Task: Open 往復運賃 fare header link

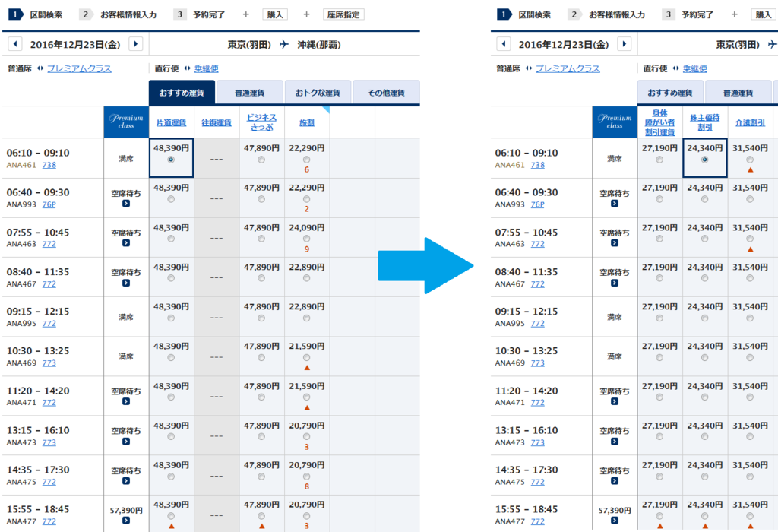Action: (217, 122)
